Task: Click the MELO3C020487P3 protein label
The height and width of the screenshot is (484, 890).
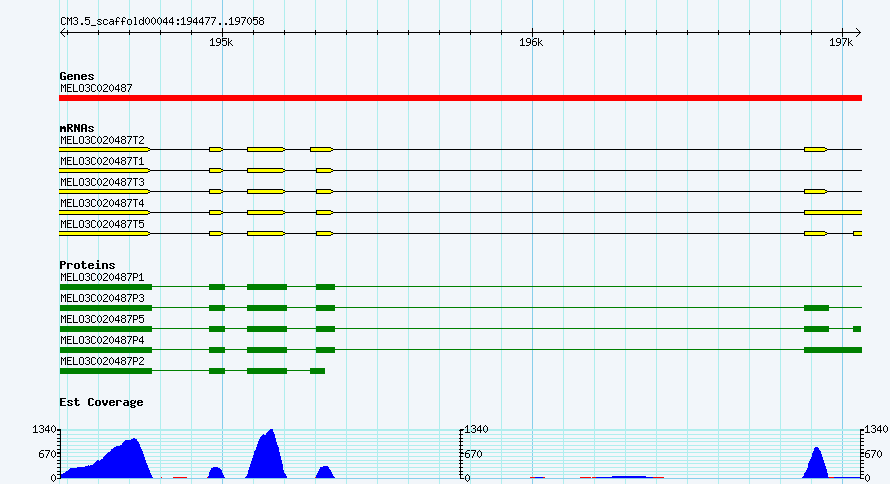Action: tap(102, 298)
